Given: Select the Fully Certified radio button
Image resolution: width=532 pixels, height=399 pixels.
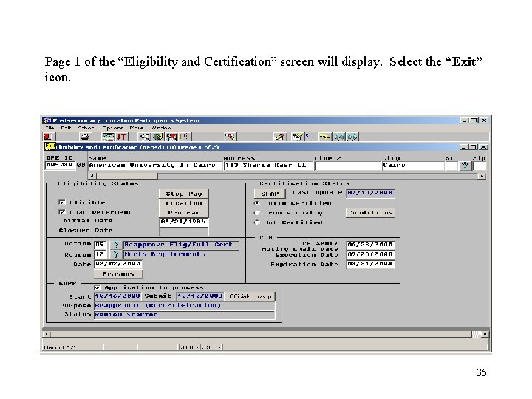Looking at the screenshot, I should point(257,203).
